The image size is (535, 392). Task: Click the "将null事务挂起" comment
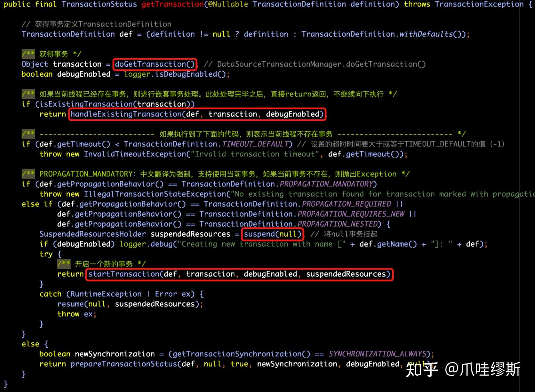tap(344, 234)
